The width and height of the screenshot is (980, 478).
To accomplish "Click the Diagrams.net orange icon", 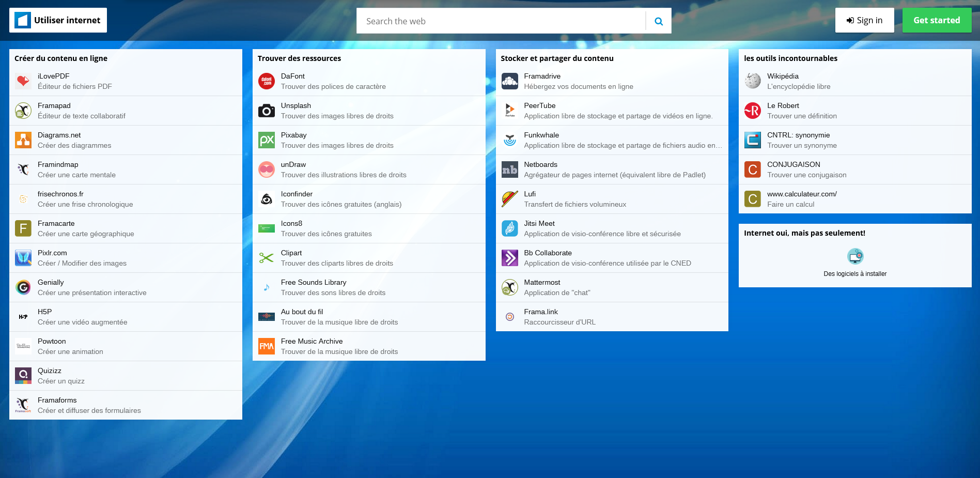I will (x=23, y=140).
